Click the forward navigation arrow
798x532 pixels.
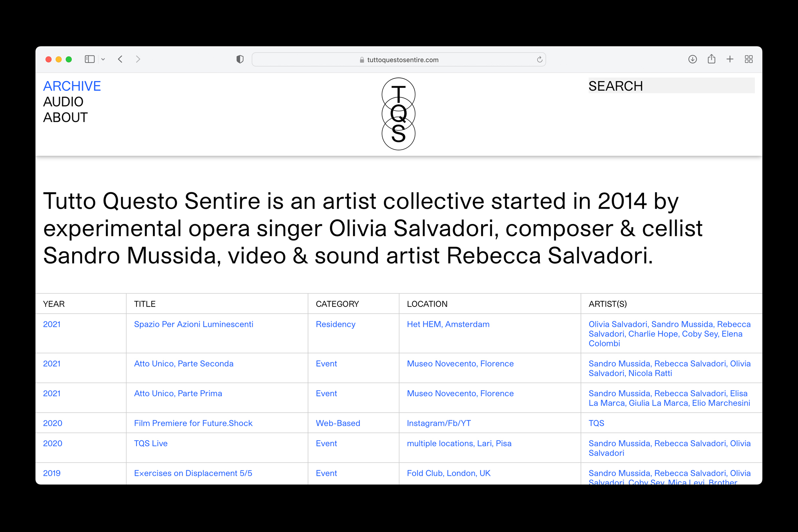click(x=138, y=59)
